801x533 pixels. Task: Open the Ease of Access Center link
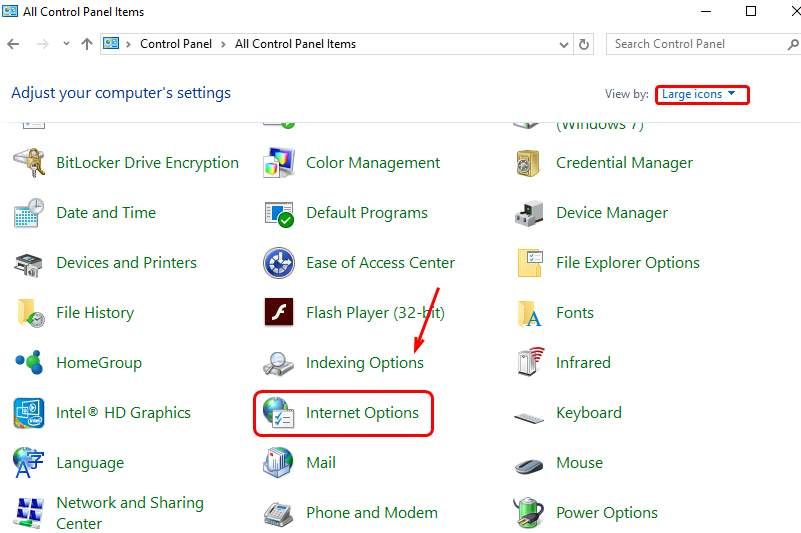pyautogui.click(x=380, y=263)
